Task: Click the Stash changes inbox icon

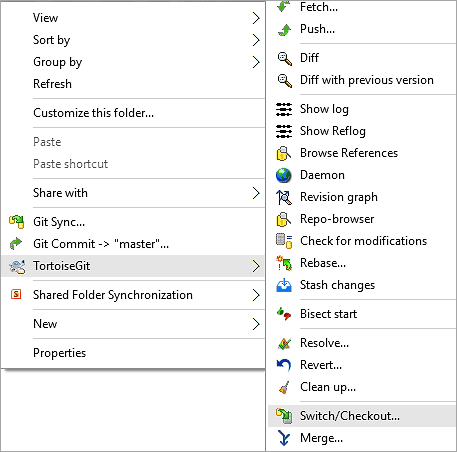Action: point(284,285)
